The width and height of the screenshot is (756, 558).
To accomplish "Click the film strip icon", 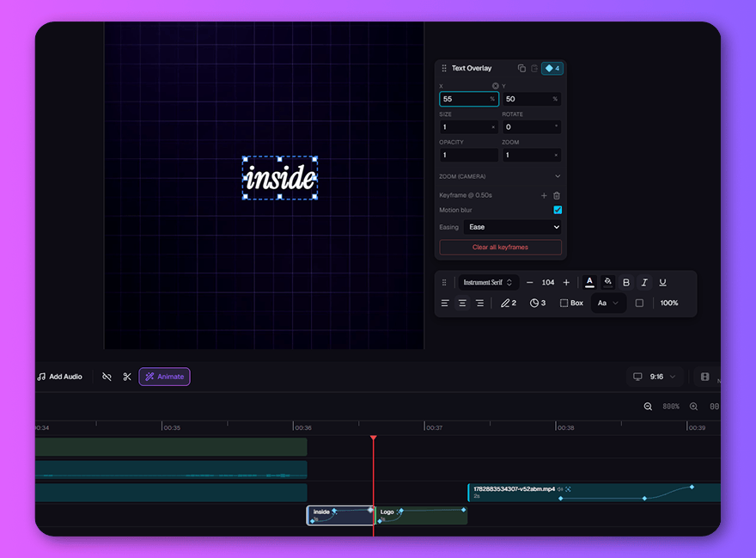I will 705,377.
